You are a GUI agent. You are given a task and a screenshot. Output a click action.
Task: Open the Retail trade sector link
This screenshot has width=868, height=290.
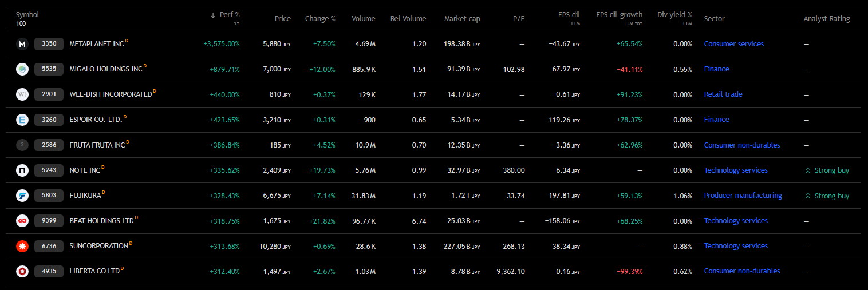click(723, 94)
